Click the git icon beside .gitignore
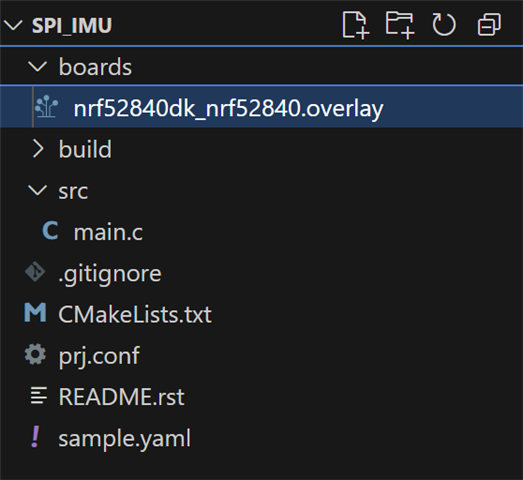 (x=35, y=272)
